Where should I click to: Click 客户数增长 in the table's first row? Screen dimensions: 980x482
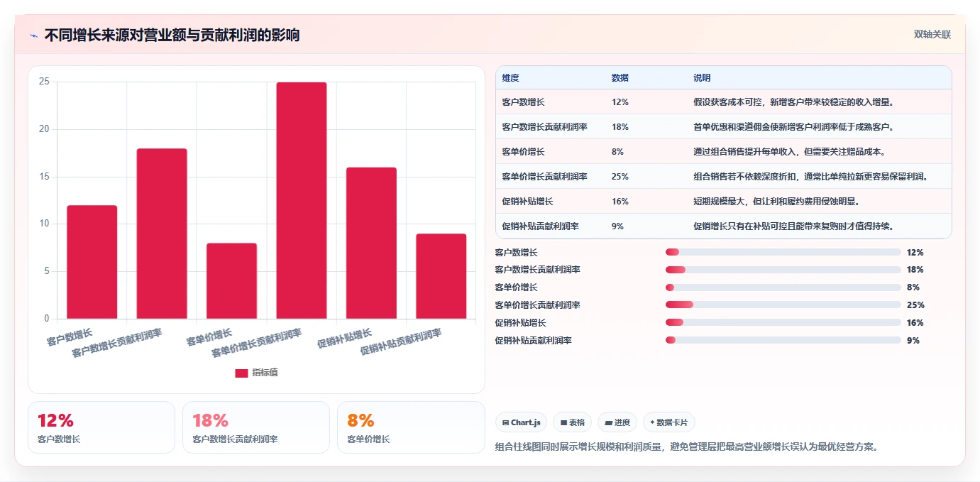tap(523, 102)
